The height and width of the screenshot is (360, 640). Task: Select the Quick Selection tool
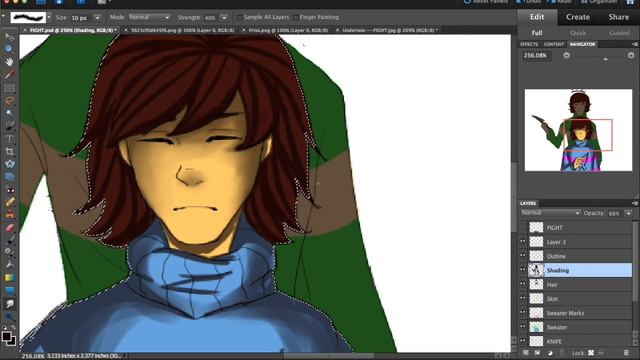point(9,126)
